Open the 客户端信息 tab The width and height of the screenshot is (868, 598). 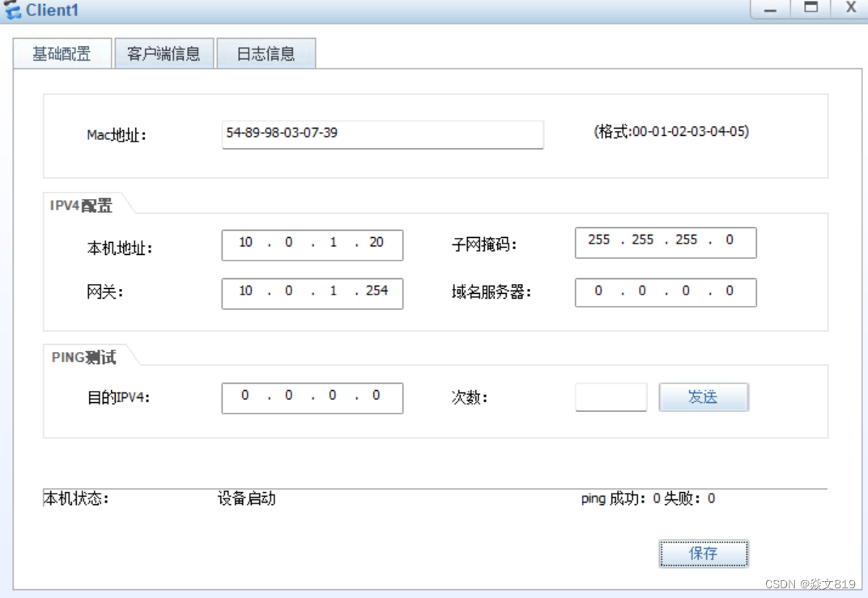coord(164,53)
